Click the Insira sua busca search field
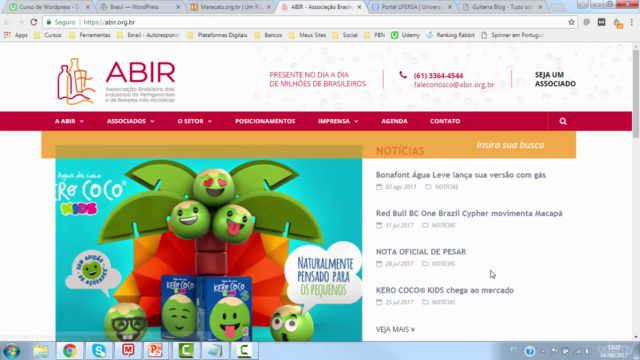This screenshot has height=360, width=640. [x=510, y=145]
